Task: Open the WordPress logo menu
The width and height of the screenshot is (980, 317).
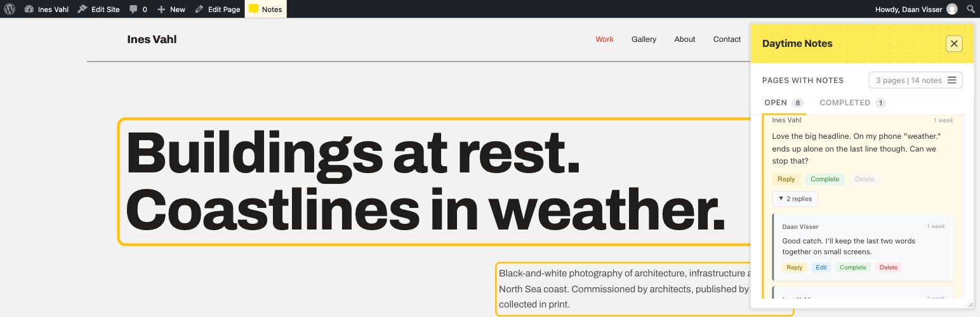Action: tap(10, 9)
